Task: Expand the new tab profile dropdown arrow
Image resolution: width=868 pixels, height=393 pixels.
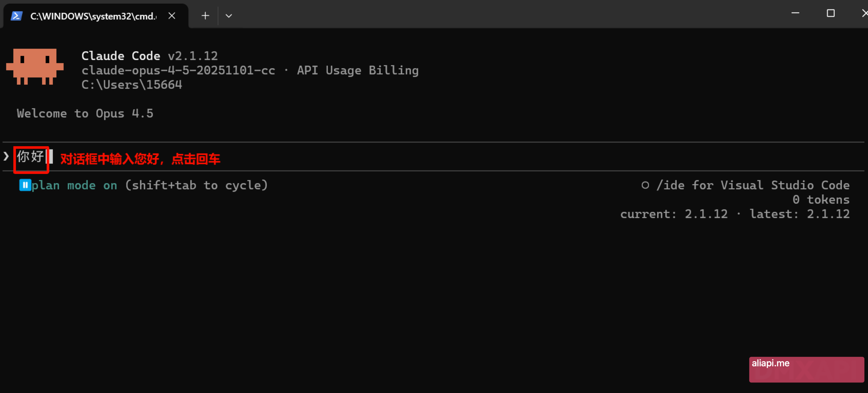Action: (x=229, y=16)
